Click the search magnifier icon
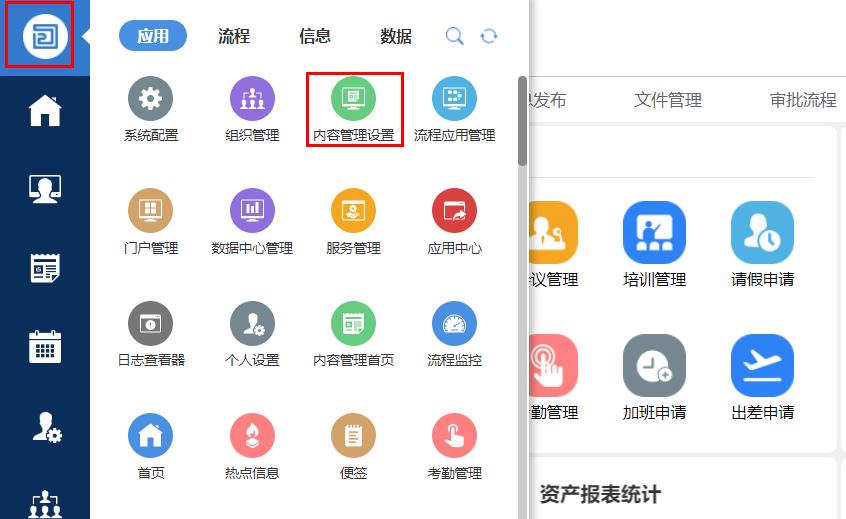Screen dimensions: 846x519 point(454,36)
